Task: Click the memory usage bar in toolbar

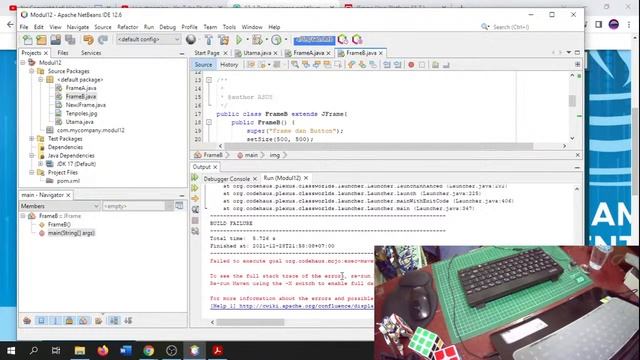Action: coord(314,40)
